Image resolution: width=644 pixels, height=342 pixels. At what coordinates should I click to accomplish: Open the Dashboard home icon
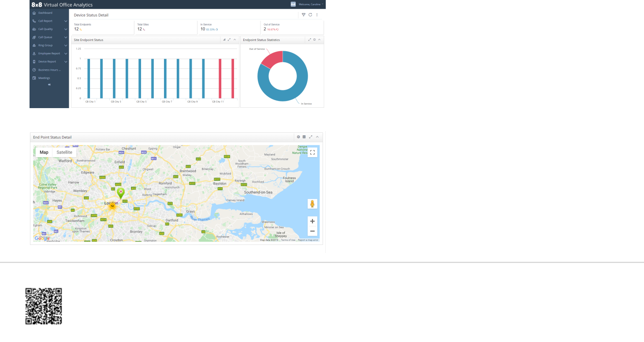34,13
